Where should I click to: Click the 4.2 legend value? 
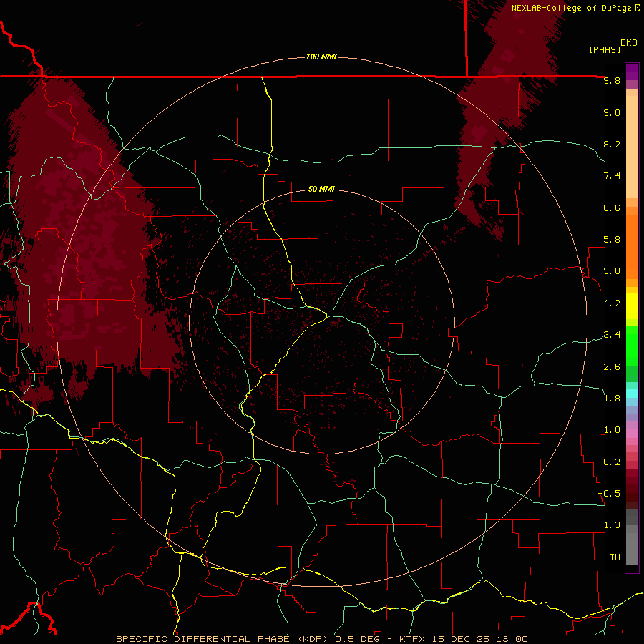click(612, 303)
